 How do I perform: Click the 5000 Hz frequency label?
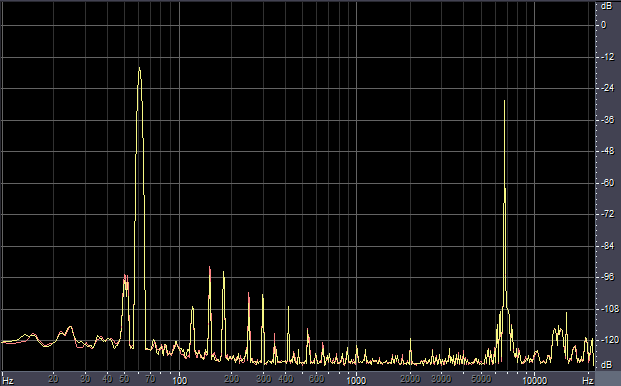pyautogui.click(x=481, y=379)
